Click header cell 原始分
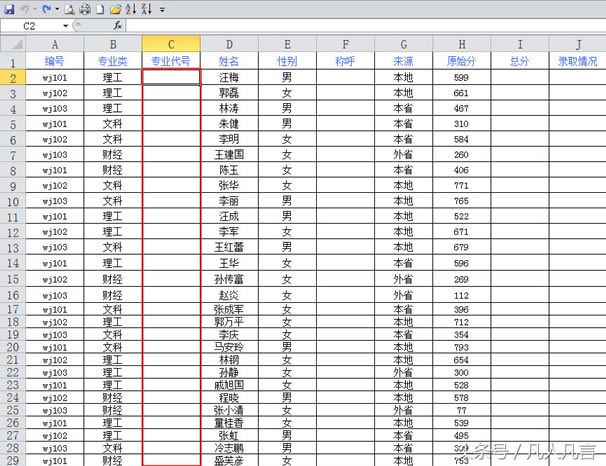The height and width of the screenshot is (466, 606). (462, 61)
